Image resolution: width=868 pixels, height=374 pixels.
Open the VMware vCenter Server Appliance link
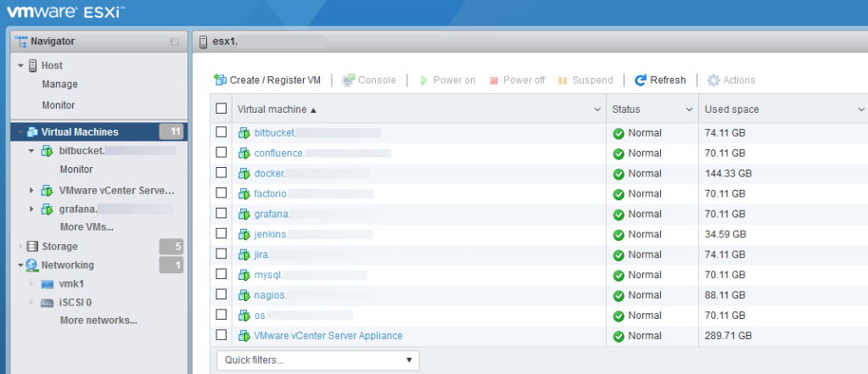tap(328, 336)
